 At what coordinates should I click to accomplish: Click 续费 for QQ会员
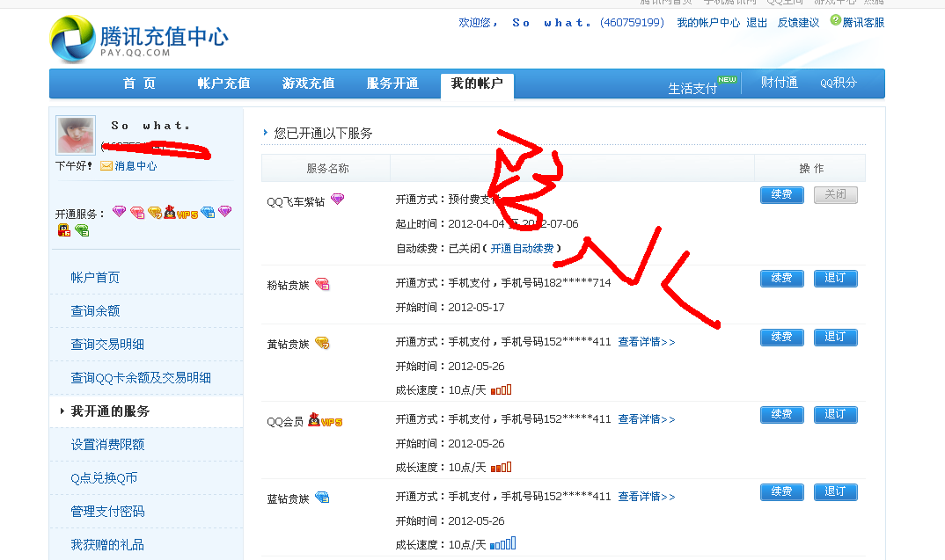(781, 414)
